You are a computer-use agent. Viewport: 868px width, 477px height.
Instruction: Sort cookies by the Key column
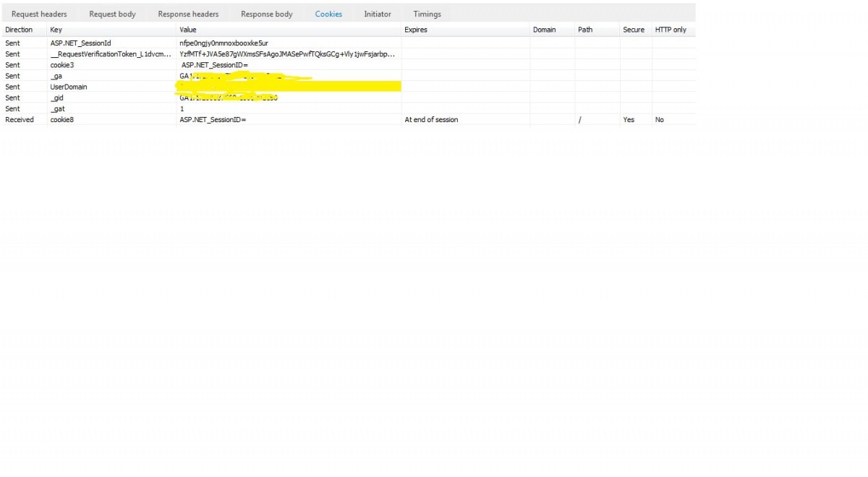click(x=54, y=30)
